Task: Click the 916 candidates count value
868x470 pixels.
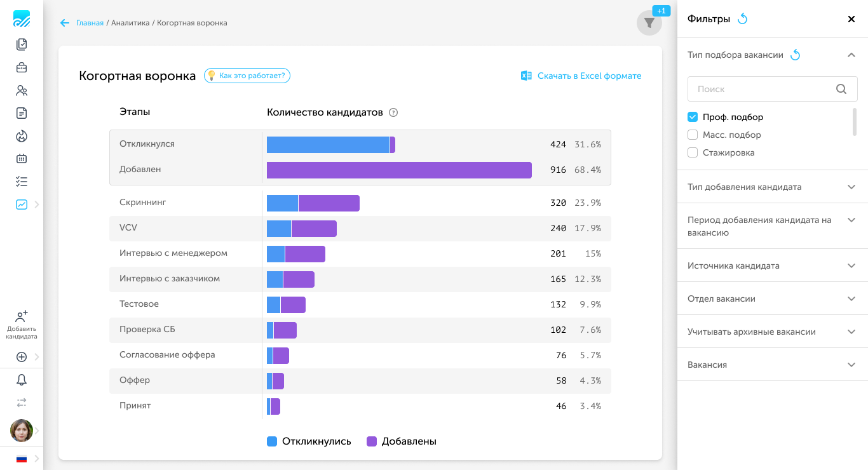Action: tap(558, 170)
